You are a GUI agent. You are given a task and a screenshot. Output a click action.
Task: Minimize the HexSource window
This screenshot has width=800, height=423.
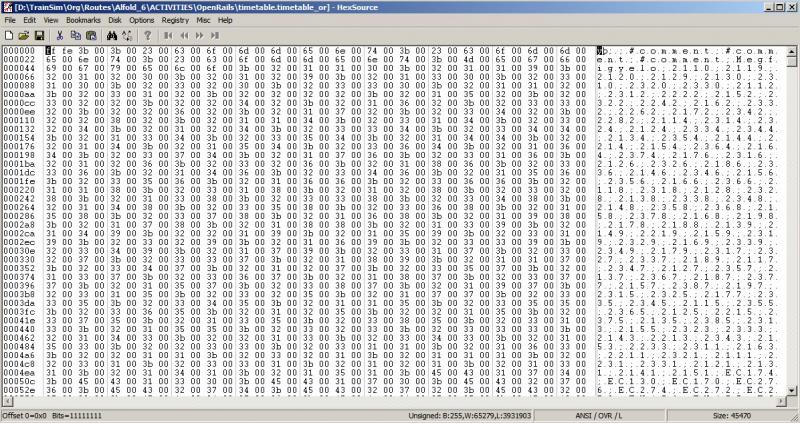coord(769,7)
